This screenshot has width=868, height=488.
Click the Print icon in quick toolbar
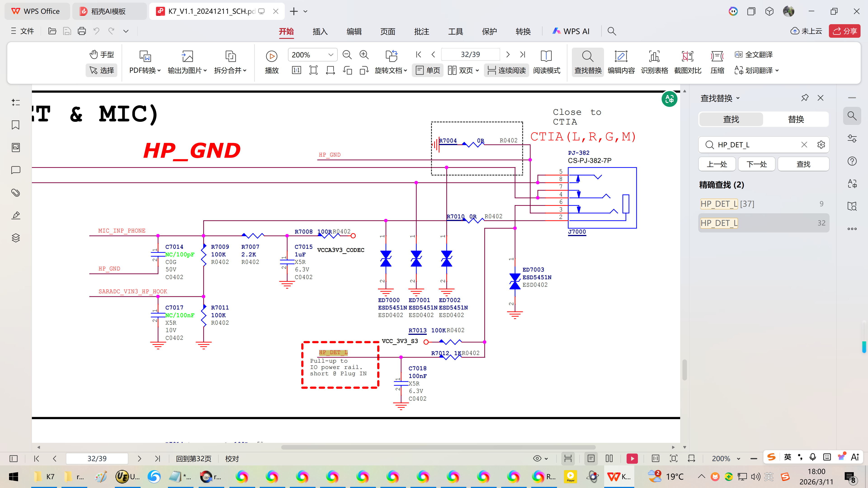point(82,31)
